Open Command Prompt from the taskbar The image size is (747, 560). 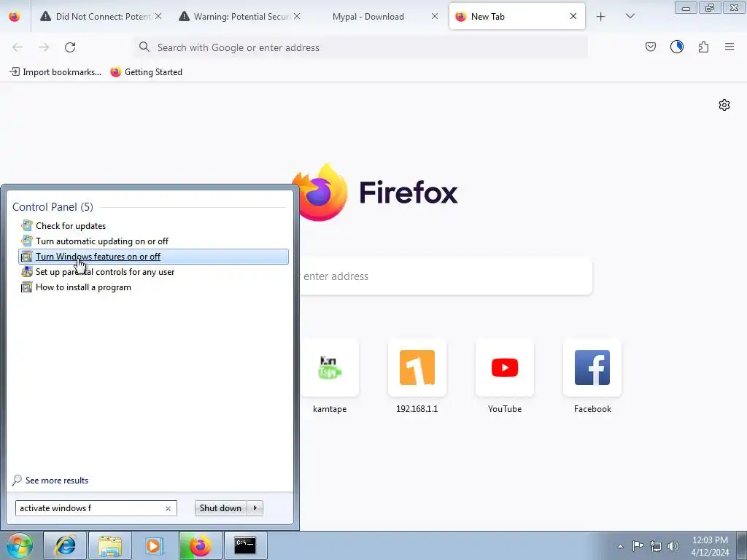[x=245, y=545]
